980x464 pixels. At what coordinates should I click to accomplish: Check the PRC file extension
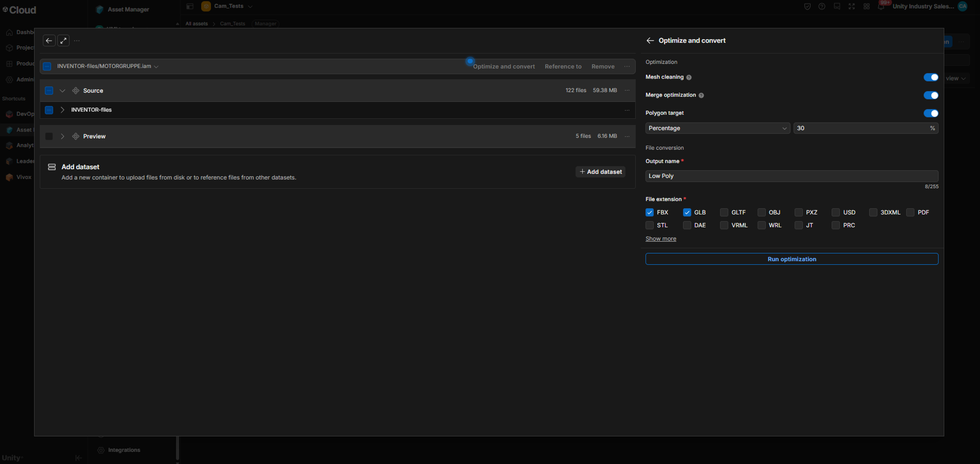point(836,225)
